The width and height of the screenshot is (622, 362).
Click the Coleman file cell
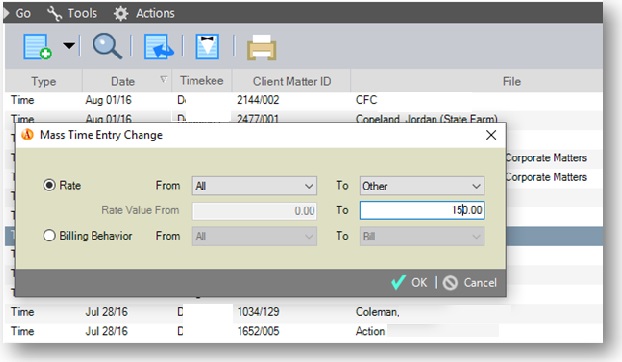pyautogui.click(x=378, y=312)
